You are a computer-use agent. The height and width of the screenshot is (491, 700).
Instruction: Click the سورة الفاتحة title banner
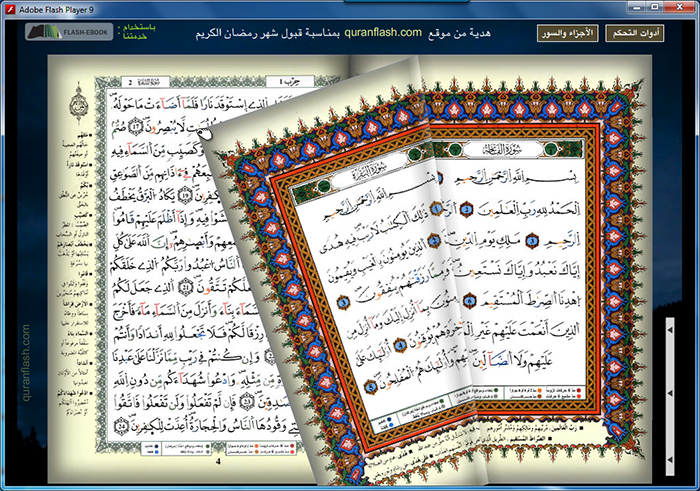point(503,150)
